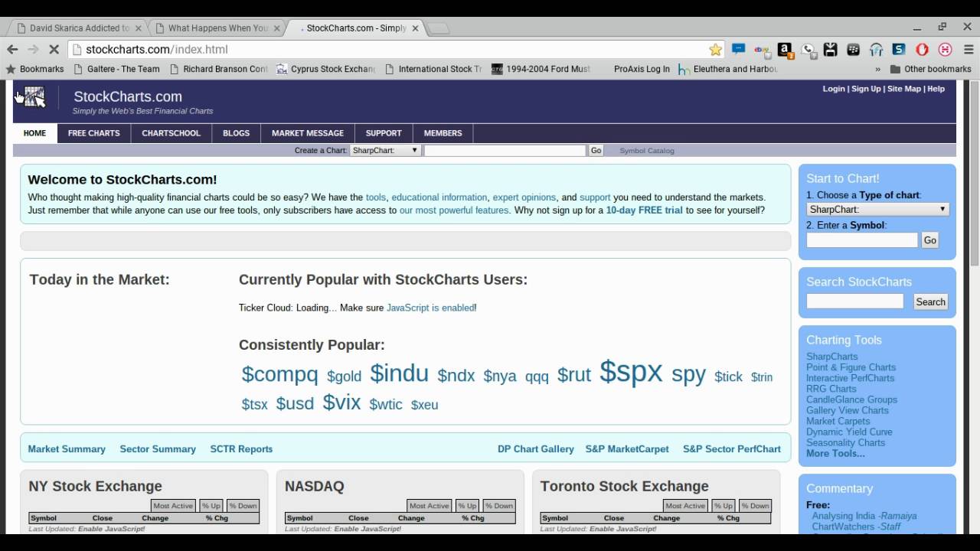The height and width of the screenshot is (551, 980).
Task: Show % Up for NASDAQ
Action: (x=467, y=506)
